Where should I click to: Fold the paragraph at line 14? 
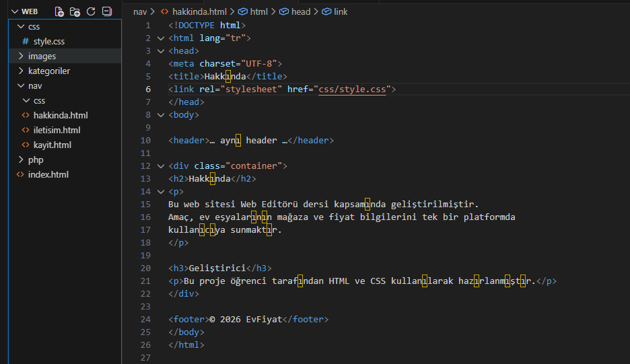161,192
